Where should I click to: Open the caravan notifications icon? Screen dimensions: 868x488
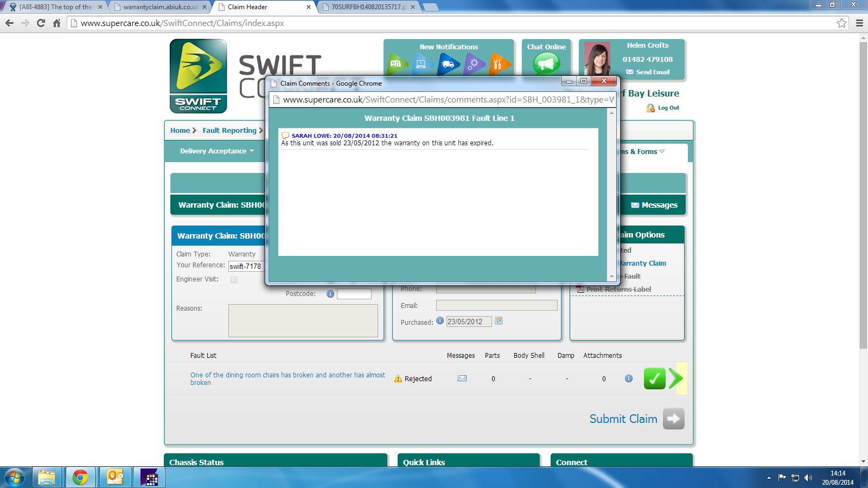coord(397,64)
